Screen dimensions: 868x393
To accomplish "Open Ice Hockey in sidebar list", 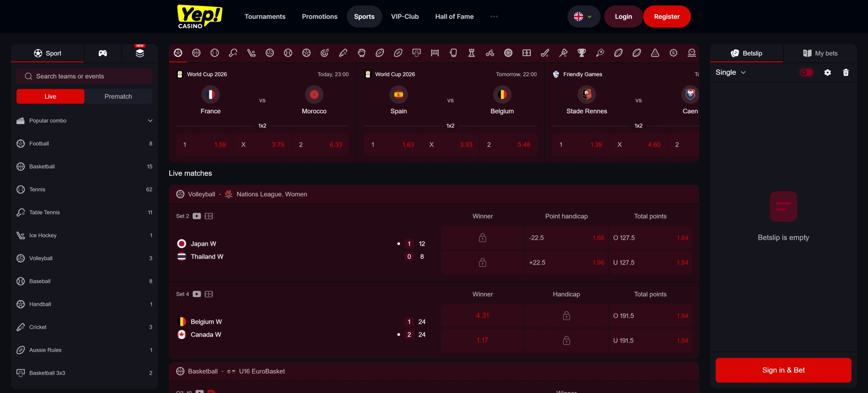I will click(x=84, y=235).
